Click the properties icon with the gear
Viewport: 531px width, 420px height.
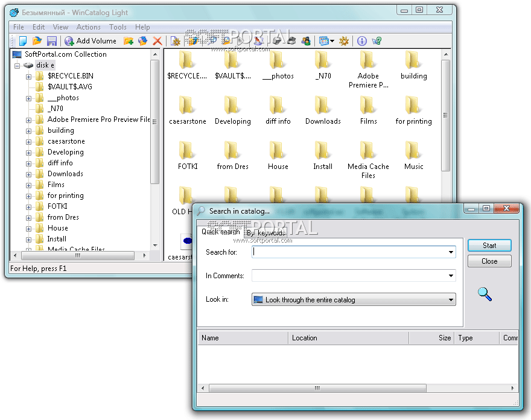coord(176,41)
